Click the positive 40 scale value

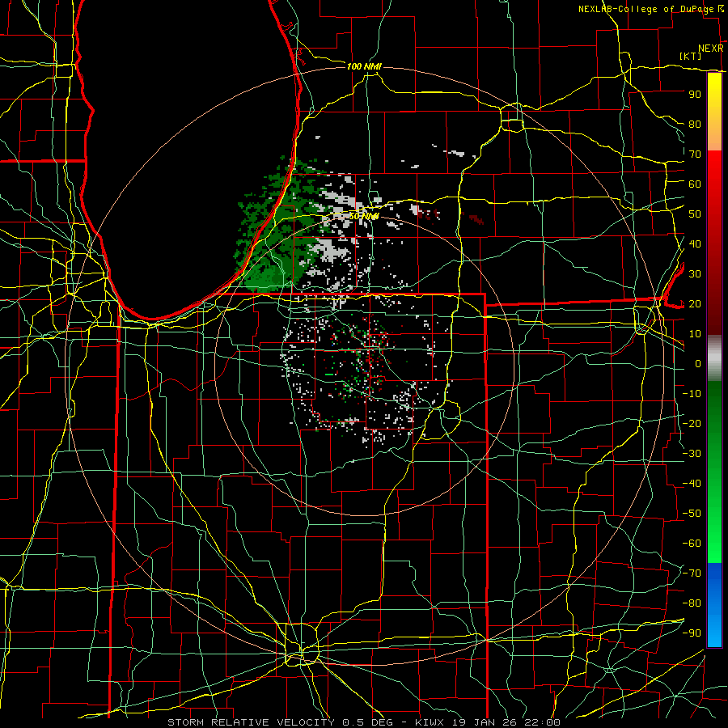point(695,243)
